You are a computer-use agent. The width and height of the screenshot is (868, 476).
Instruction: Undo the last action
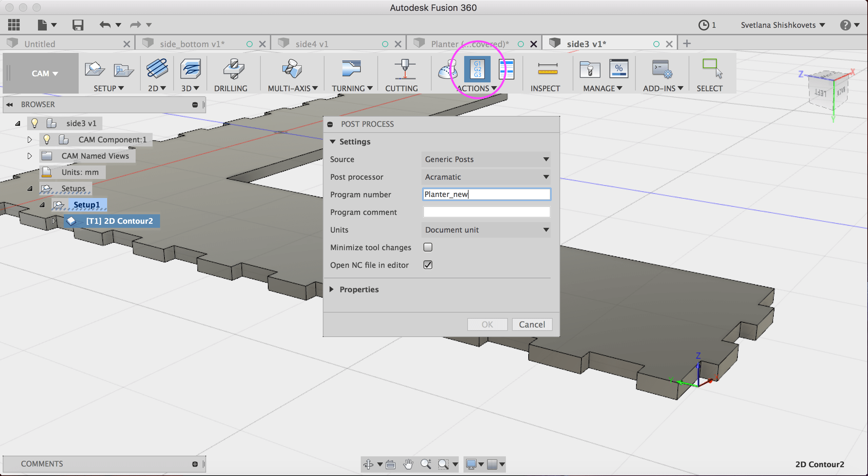coord(105,25)
